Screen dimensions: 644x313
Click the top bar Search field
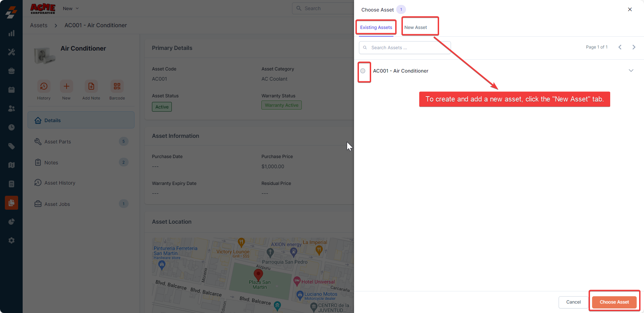pos(323,8)
